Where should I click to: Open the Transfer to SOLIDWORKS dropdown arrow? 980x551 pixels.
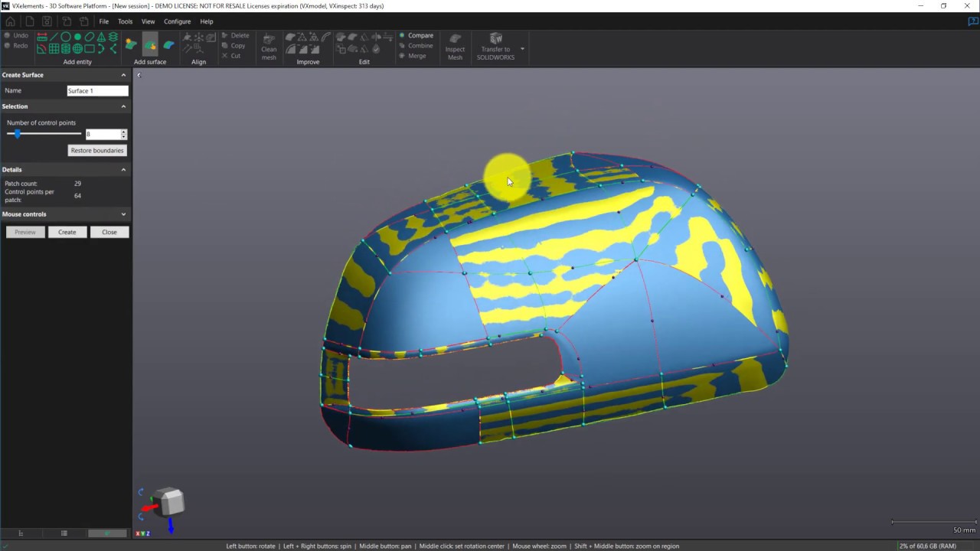[523, 49]
